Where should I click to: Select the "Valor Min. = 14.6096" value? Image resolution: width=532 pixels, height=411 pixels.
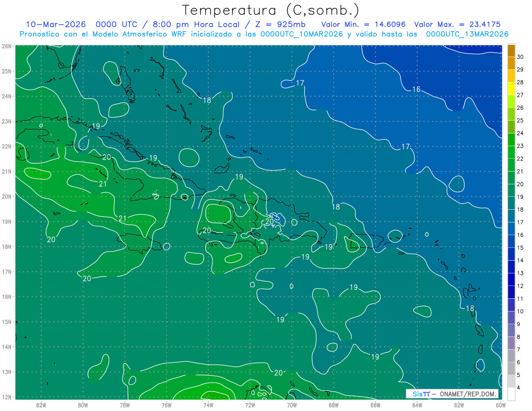[x=364, y=24]
